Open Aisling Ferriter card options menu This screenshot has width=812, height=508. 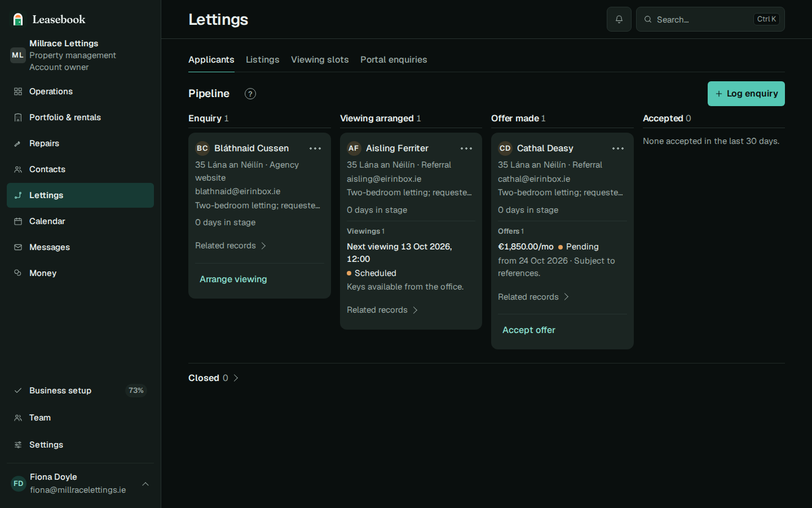coord(466,148)
